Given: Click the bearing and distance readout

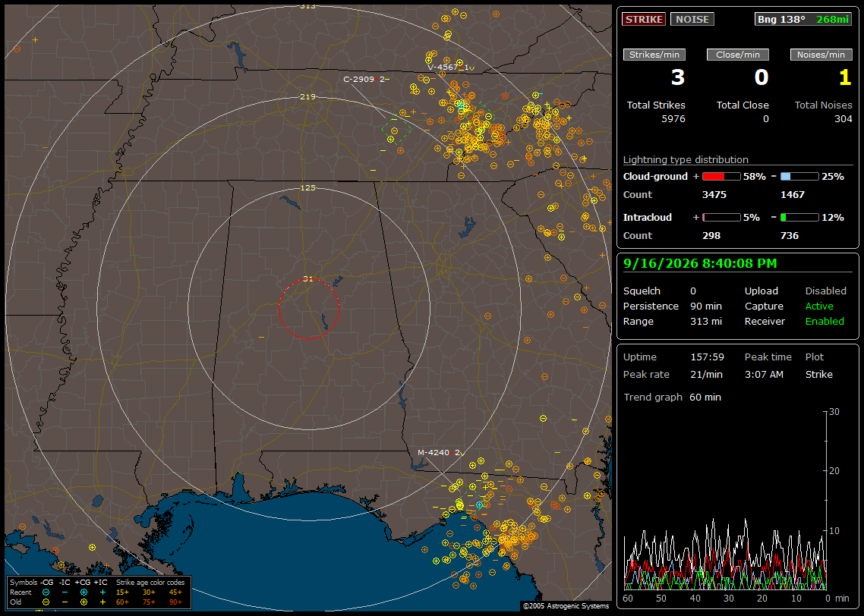Looking at the screenshot, I should pyautogui.click(x=803, y=19).
